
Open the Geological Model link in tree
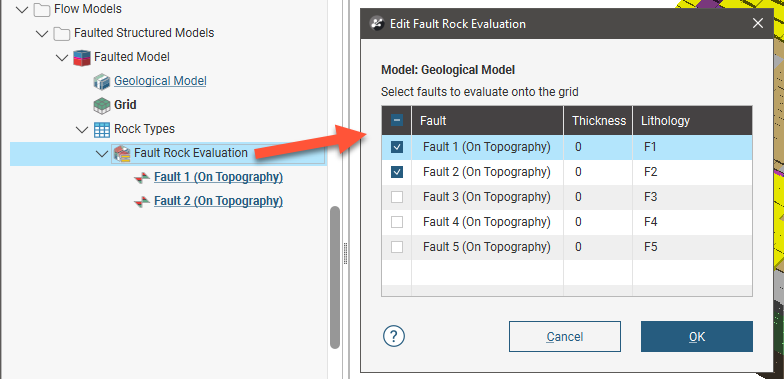point(160,81)
